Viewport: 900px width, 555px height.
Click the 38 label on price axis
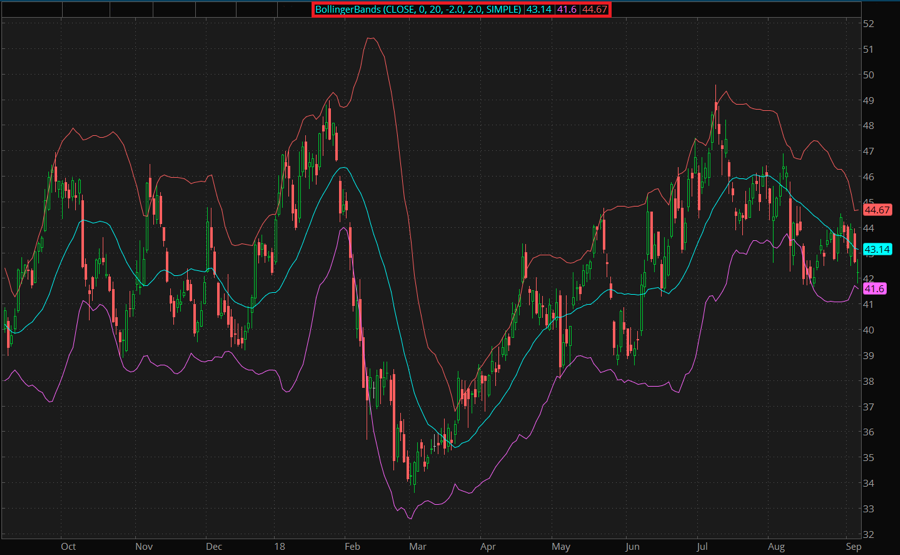869,381
